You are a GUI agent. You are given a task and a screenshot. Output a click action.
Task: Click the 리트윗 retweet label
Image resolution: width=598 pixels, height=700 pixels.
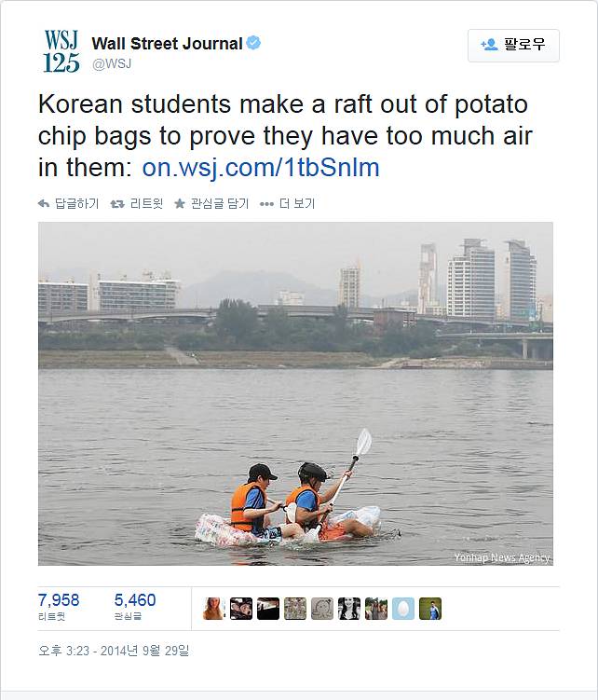tap(146, 203)
